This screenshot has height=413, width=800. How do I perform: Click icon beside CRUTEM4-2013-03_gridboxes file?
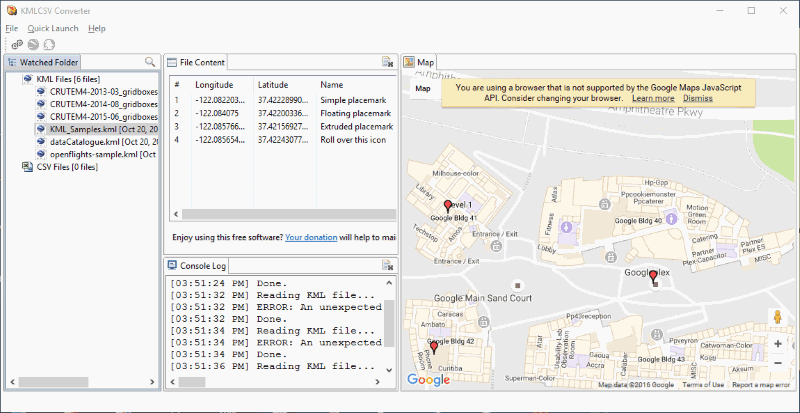[x=41, y=92]
